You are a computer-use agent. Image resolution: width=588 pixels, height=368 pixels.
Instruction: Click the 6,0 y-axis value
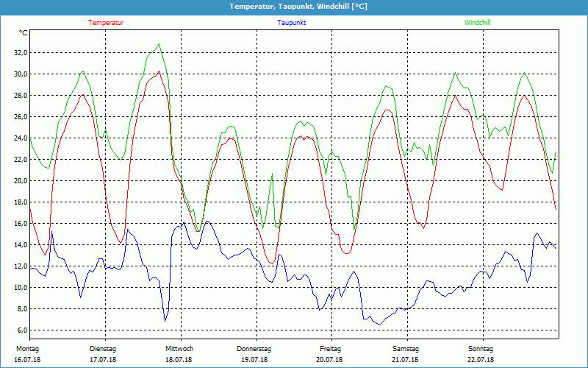point(22,330)
